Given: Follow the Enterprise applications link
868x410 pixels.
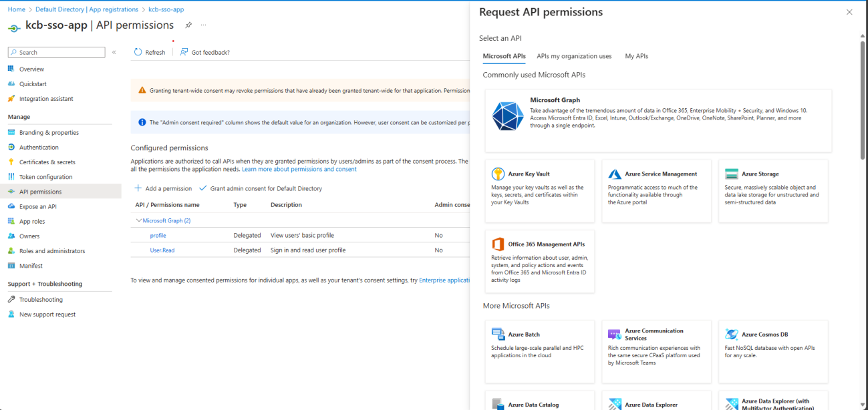Looking at the screenshot, I should click(x=444, y=280).
